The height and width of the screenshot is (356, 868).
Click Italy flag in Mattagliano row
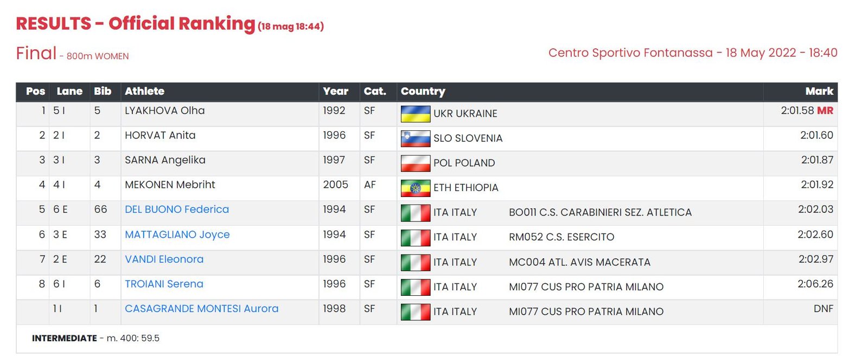415,237
